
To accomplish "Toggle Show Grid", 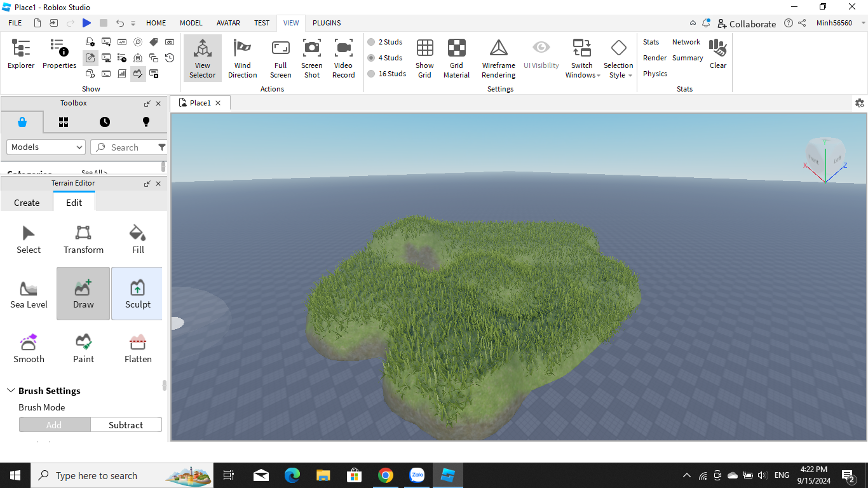I will pyautogui.click(x=424, y=58).
